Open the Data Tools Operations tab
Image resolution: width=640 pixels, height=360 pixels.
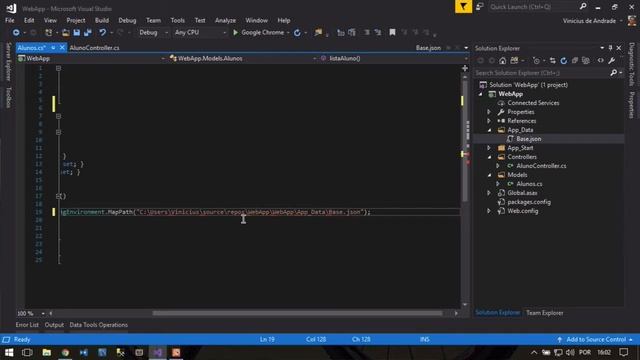point(99,325)
